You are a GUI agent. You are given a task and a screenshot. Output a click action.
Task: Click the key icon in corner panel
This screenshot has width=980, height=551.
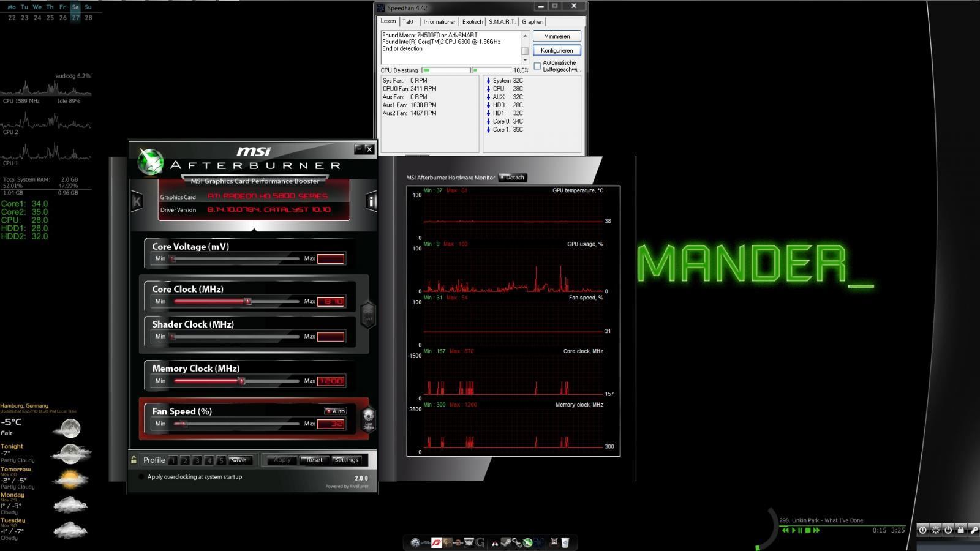point(974,530)
